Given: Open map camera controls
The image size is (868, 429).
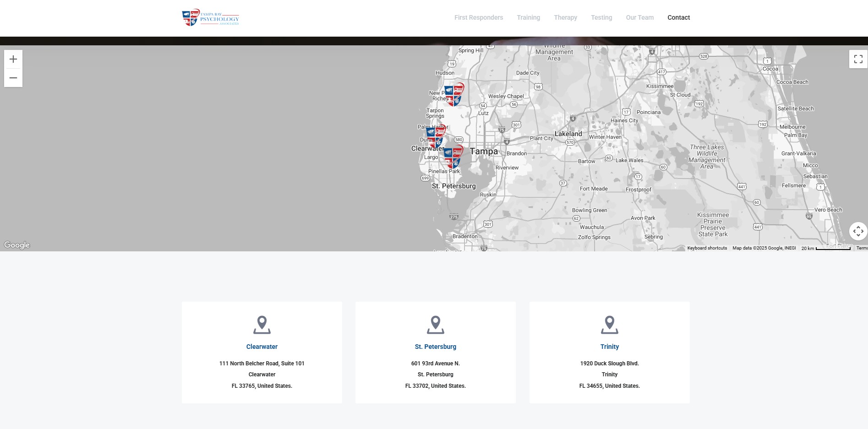Looking at the screenshot, I should [858, 231].
